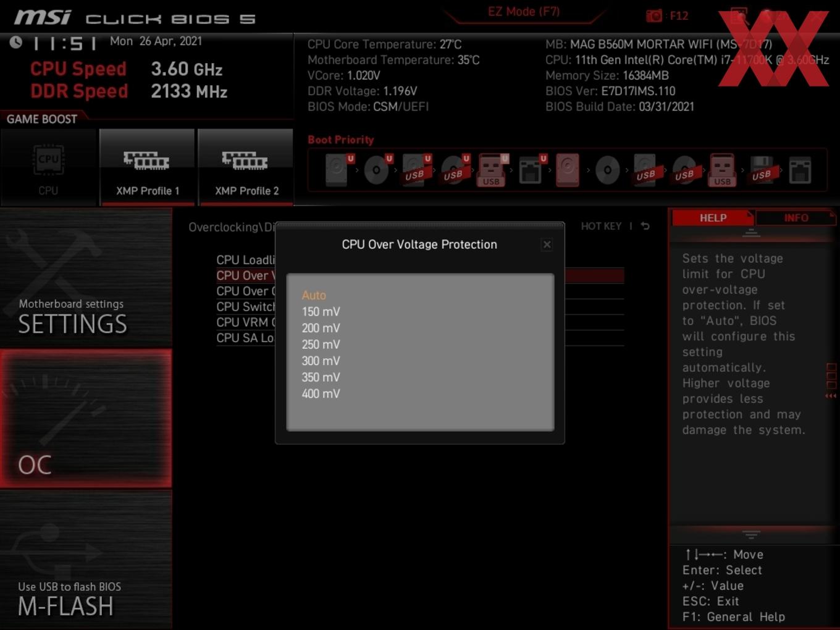The width and height of the screenshot is (840, 630).
Task: Choose 350 mV option
Action: 321,377
